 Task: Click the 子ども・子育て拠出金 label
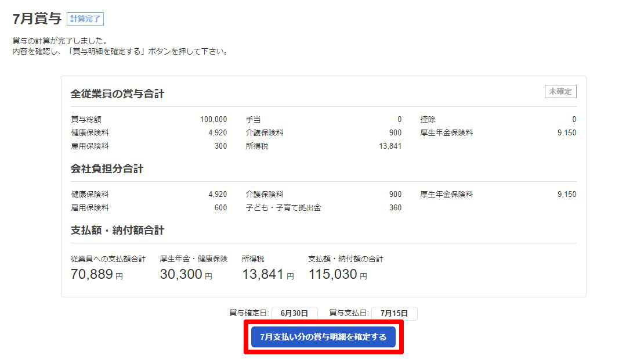[x=283, y=207]
